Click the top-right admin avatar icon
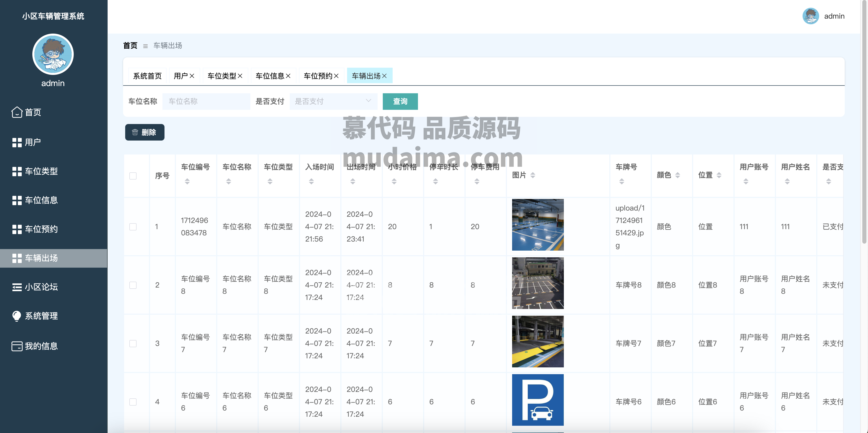 (x=810, y=16)
